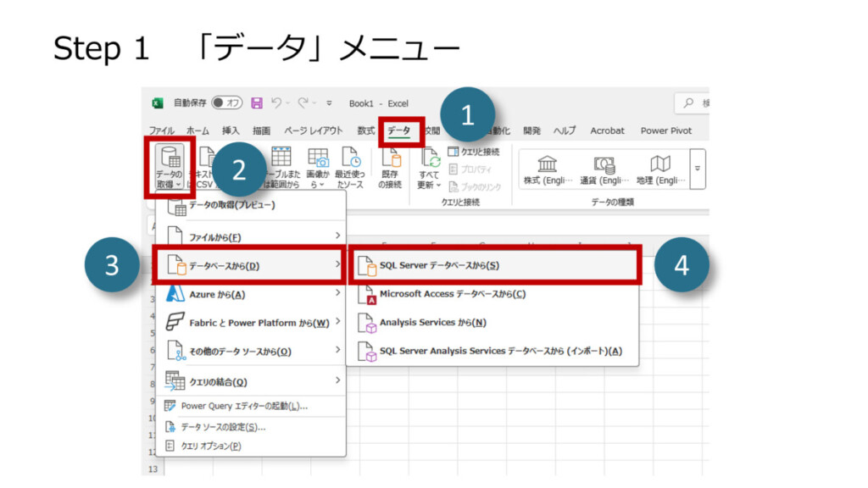Switch to the 開発 tab

pyautogui.click(x=531, y=130)
